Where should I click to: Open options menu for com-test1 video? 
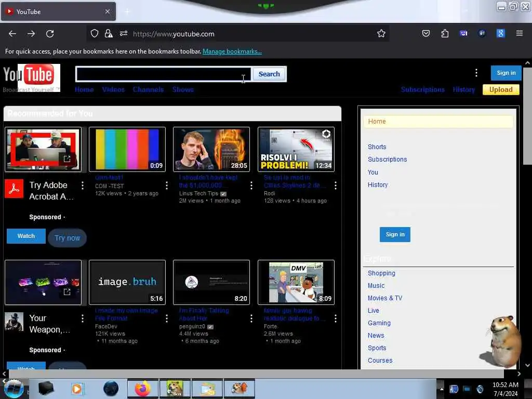[x=167, y=185]
